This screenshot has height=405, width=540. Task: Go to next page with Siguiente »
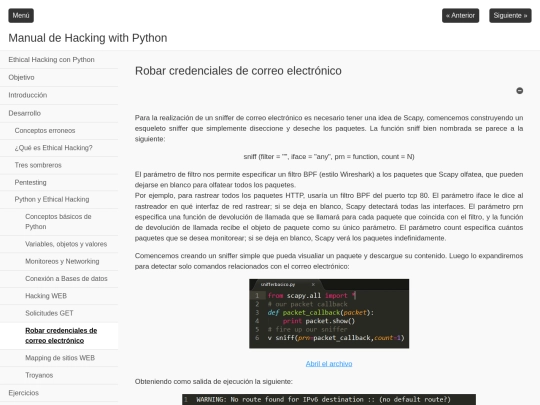click(510, 15)
